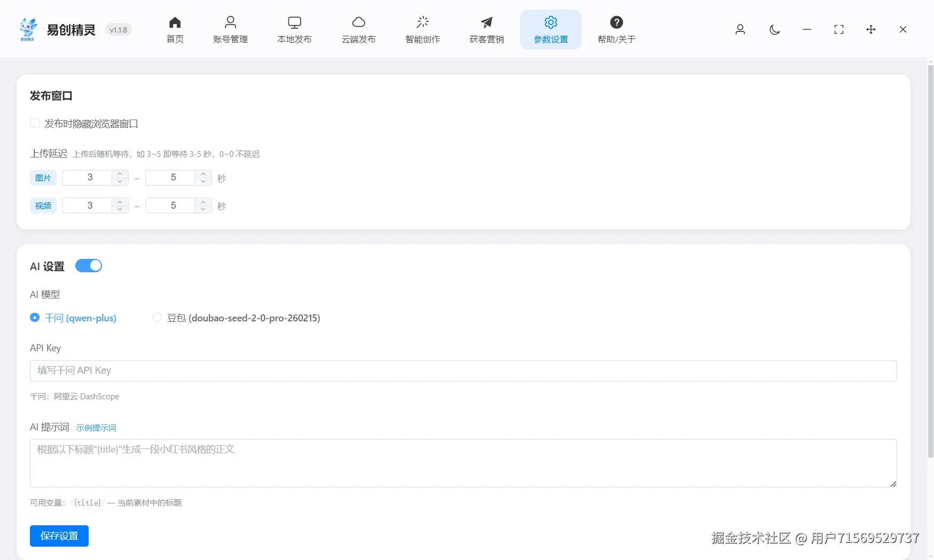Disable the AI 设置 toggle switch
Image resolution: width=934 pixels, height=560 pixels.
89,265
